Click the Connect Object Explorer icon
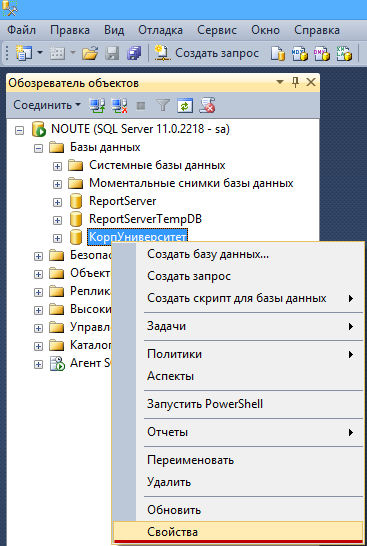This screenshot has width=367, height=546. point(97,105)
